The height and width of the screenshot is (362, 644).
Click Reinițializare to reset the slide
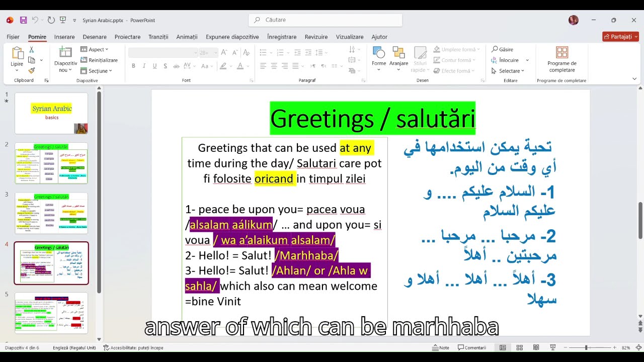point(99,60)
